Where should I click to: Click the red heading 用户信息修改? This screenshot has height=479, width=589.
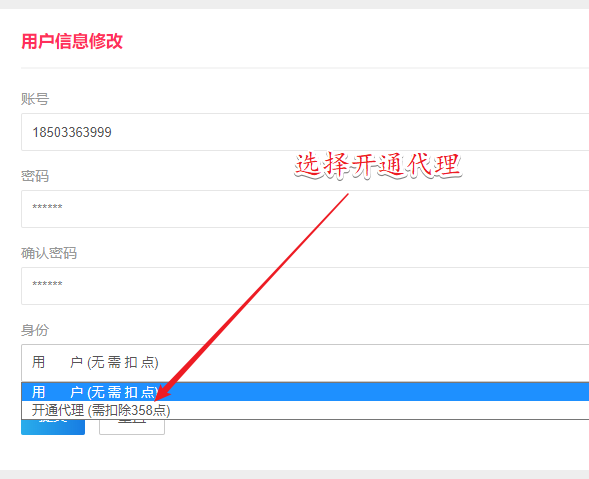click(72, 41)
